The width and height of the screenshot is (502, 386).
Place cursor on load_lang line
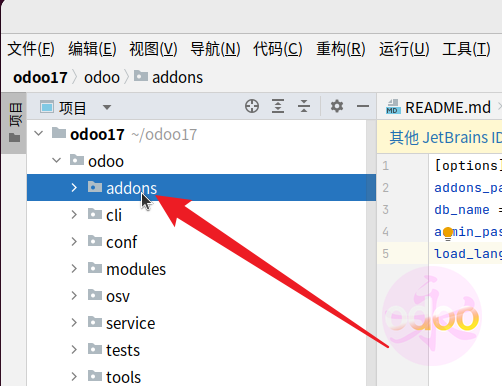click(x=468, y=254)
